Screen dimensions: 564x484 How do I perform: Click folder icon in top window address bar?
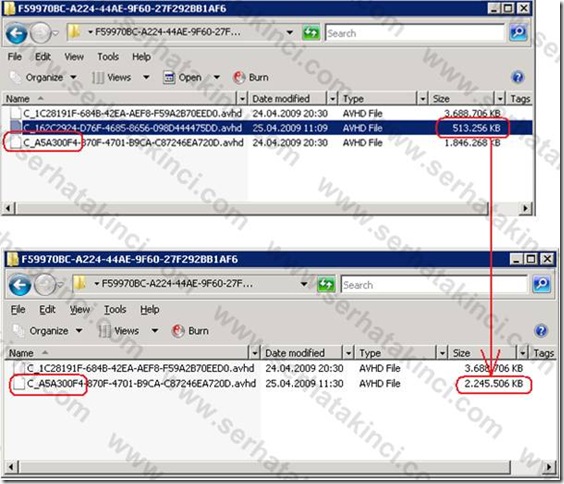click(x=74, y=32)
